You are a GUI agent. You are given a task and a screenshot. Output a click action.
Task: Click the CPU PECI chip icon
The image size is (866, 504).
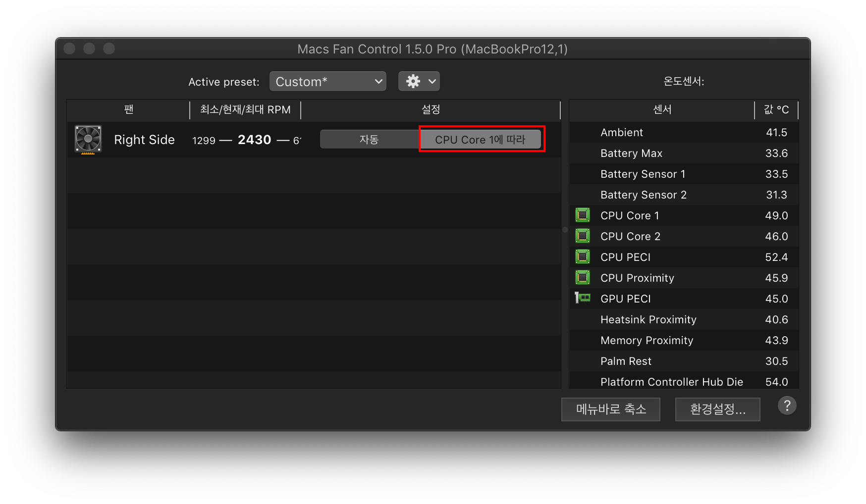[x=583, y=257]
